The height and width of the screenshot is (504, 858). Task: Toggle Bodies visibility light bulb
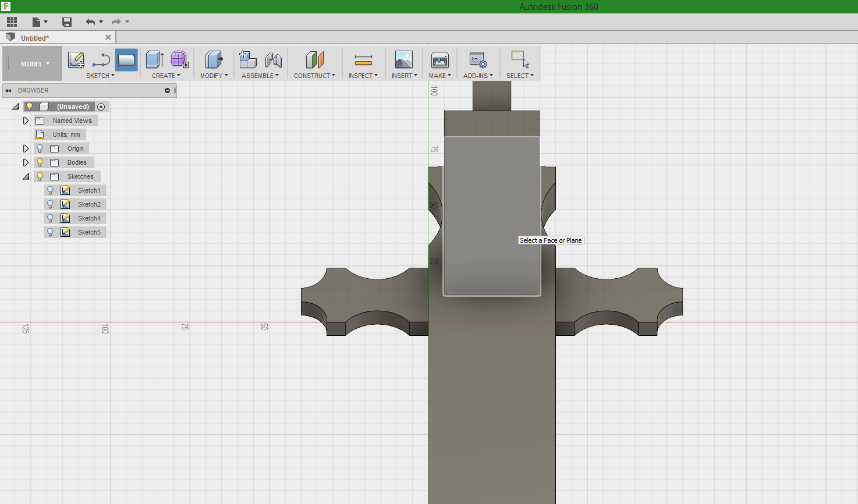40,162
